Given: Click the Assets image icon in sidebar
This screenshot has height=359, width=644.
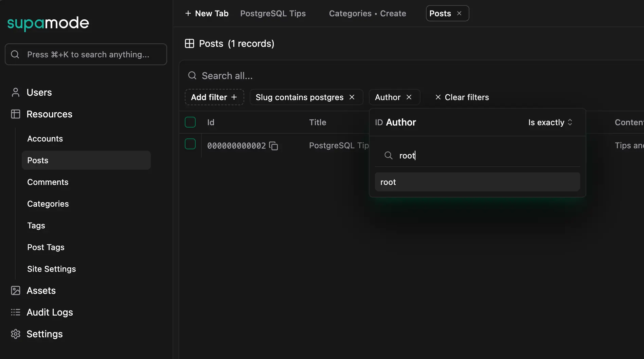Looking at the screenshot, I should [16, 290].
